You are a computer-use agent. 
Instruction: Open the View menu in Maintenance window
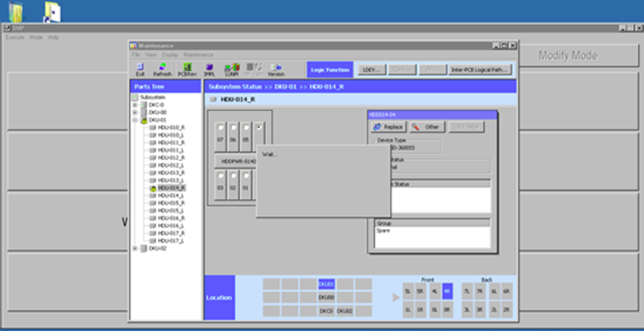[150, 54]
